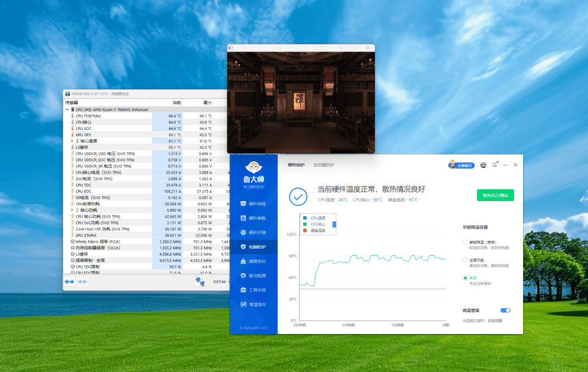Screen dimensions: 588x372
Task: Select the 全面节能 radio option
Action: (x=465, y=260)
